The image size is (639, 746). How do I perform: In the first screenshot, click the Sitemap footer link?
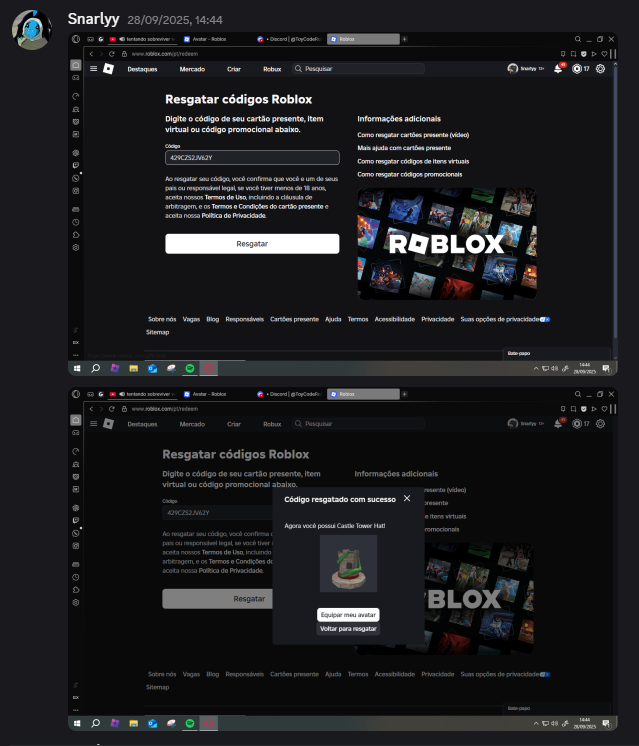click(x=157, y=332)
